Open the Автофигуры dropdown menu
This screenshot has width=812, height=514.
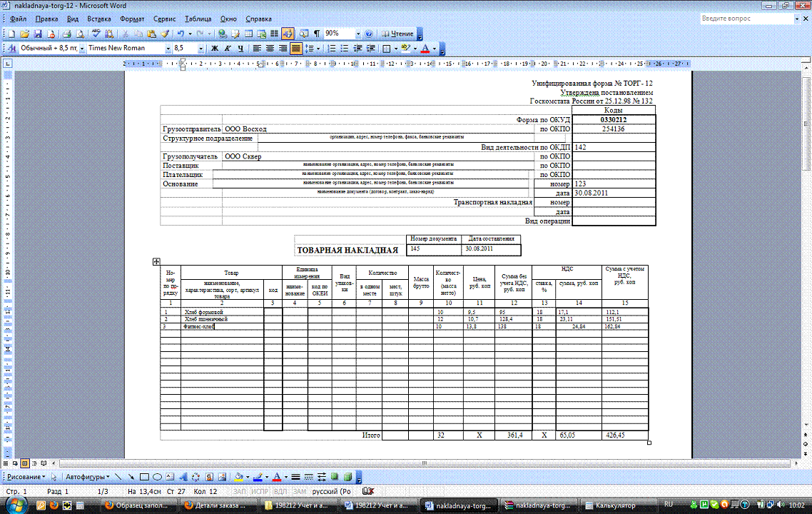(85, 476)
